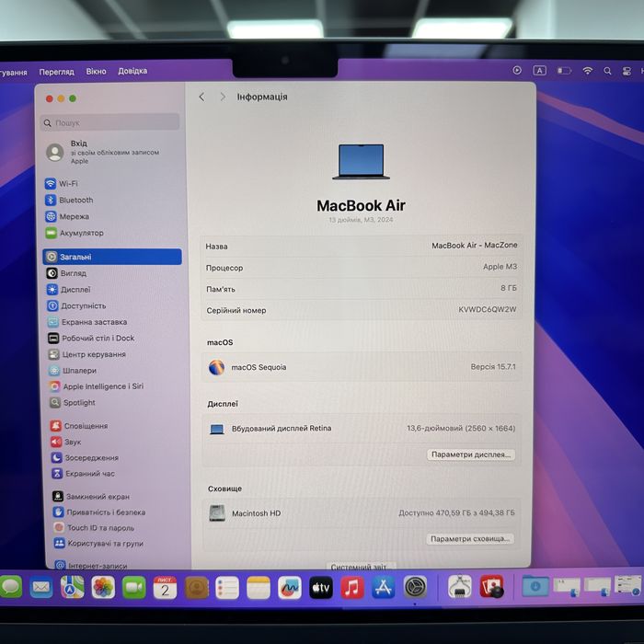This screenshot has width=644, height=644.
Task: Click serial number KVWDC6QW2W
Action: point(487,309)
